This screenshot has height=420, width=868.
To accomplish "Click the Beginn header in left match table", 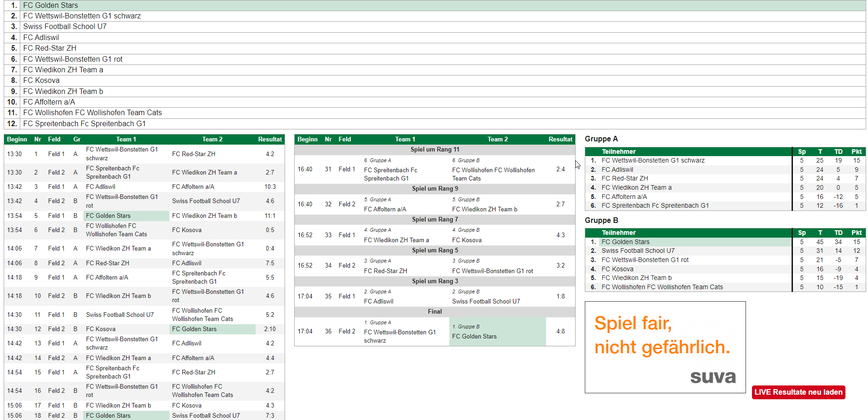I will pyautogui.click(x=17, y=139).
